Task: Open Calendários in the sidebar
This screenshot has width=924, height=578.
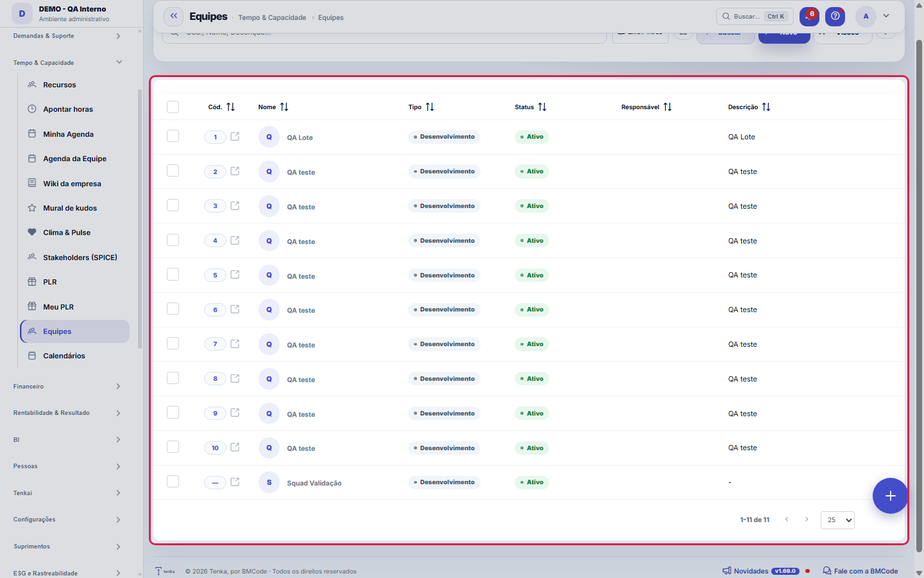Action: [75, 356]
